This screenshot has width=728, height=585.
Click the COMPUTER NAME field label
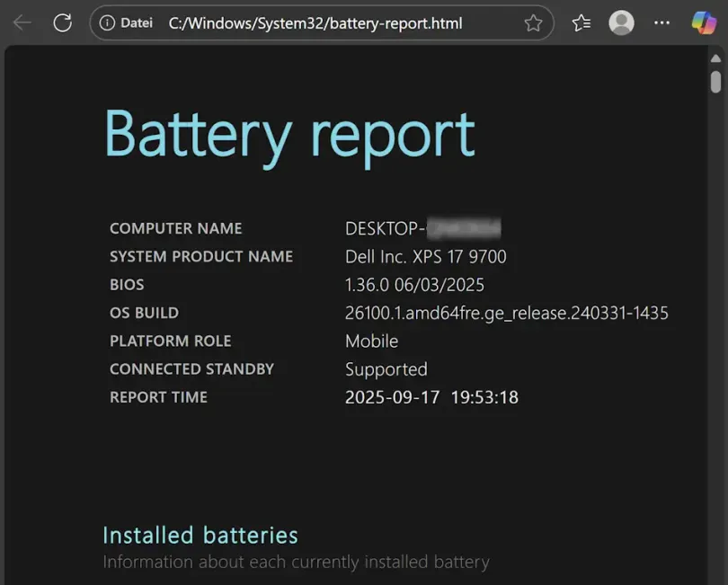pyautogui.click(x=175, y=228)
